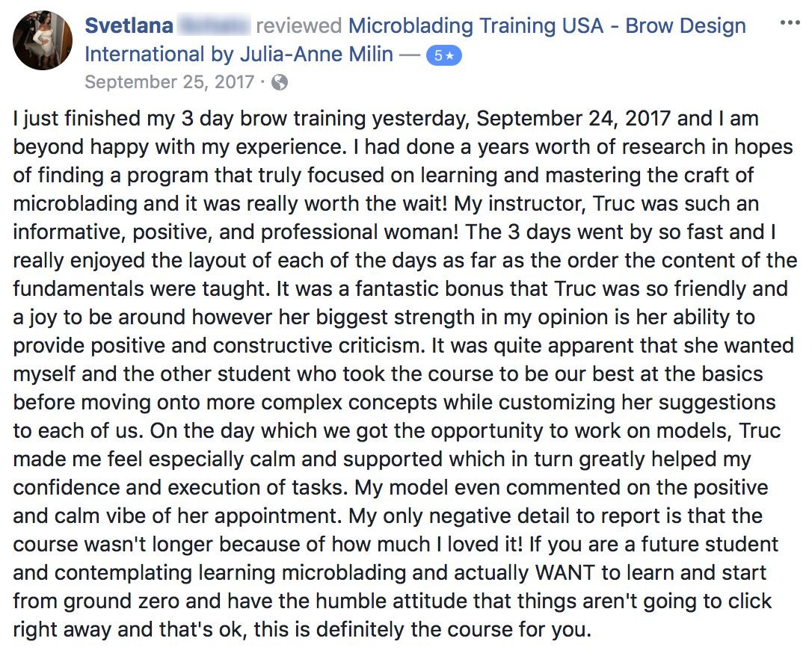Image resolution: width=812 pixels, height=656 pixels.
Task: Click the "International by Julia-Anne Milin" link text
Action: 239,55
